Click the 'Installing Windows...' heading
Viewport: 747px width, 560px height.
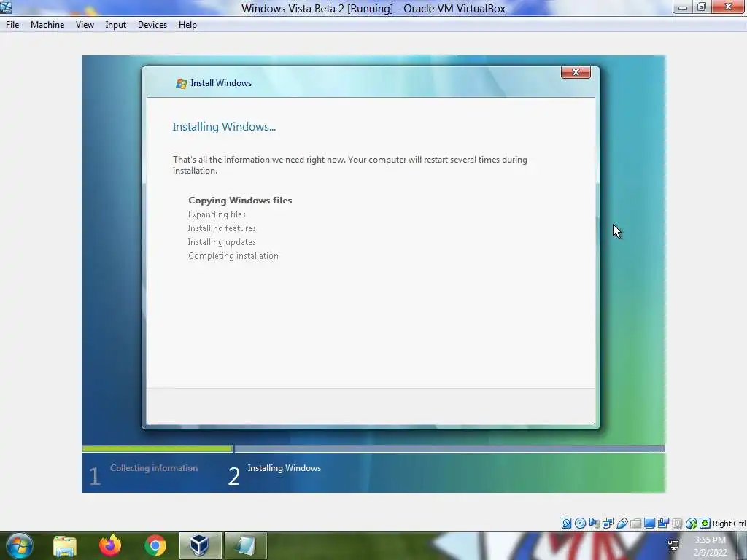(x=224, y=127)
